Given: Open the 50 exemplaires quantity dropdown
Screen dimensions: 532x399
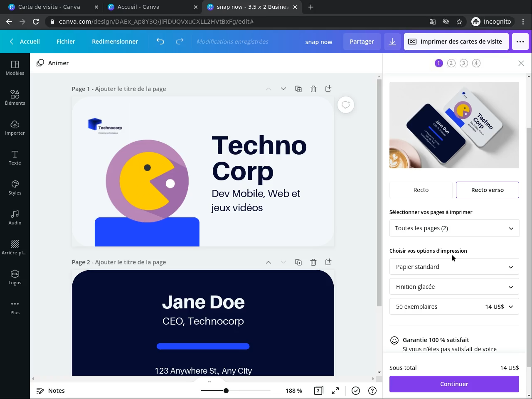Looking at the screenshot, I should point(454,307).
